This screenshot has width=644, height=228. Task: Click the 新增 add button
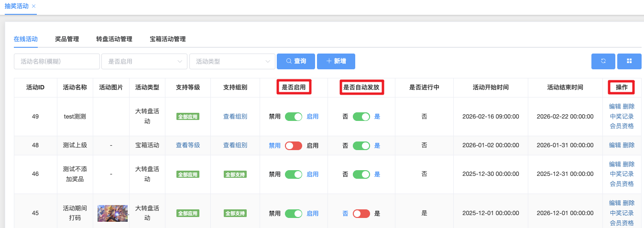click(336, 61)
